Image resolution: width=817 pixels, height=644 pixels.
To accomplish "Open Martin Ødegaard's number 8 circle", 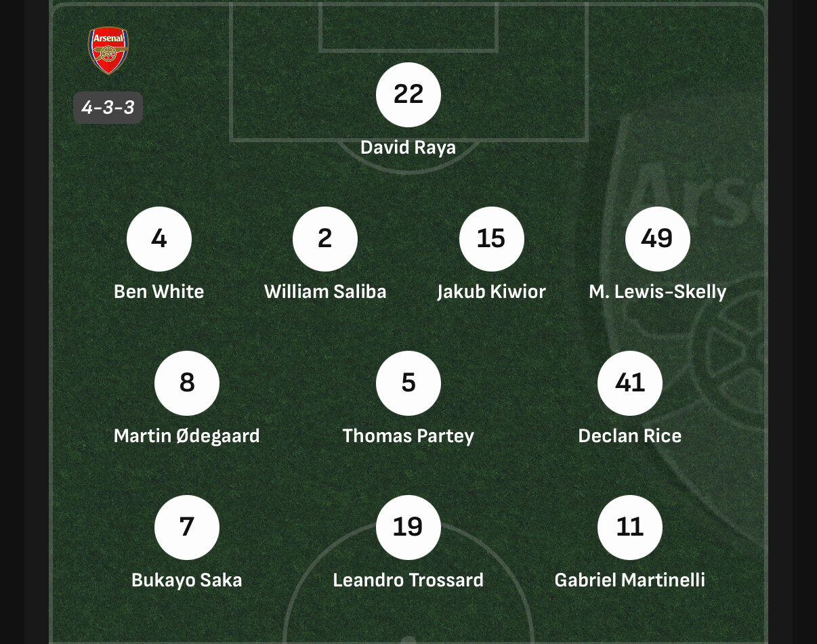I will (187, 383).
